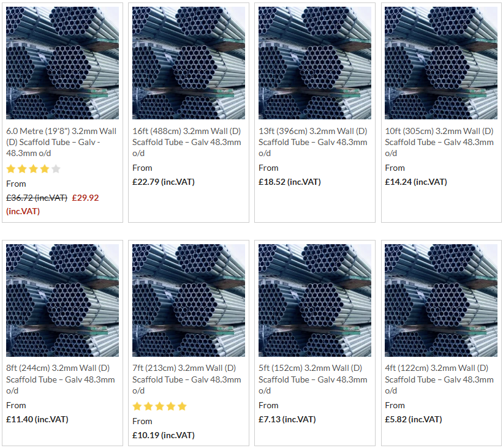Click the five-star rating on 7ft tube
The image size is (503, 448).
coord(160,406)
